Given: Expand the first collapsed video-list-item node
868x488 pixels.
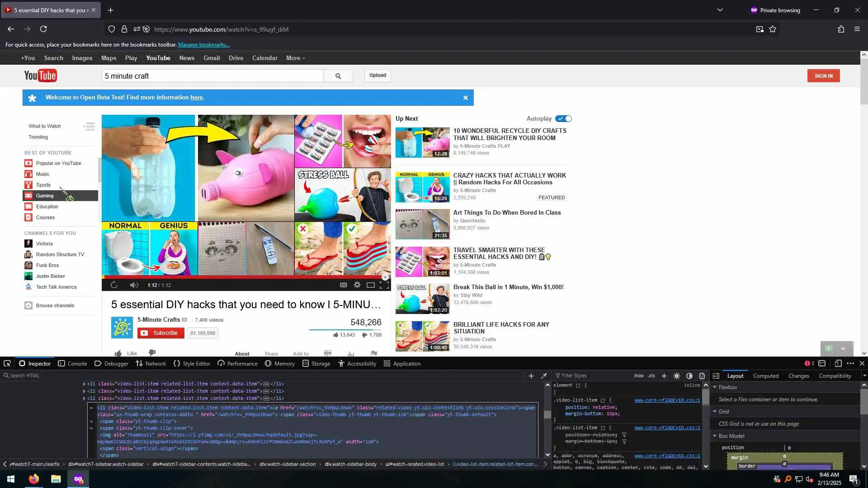Looking at the screenshot, I should point(84,384).
